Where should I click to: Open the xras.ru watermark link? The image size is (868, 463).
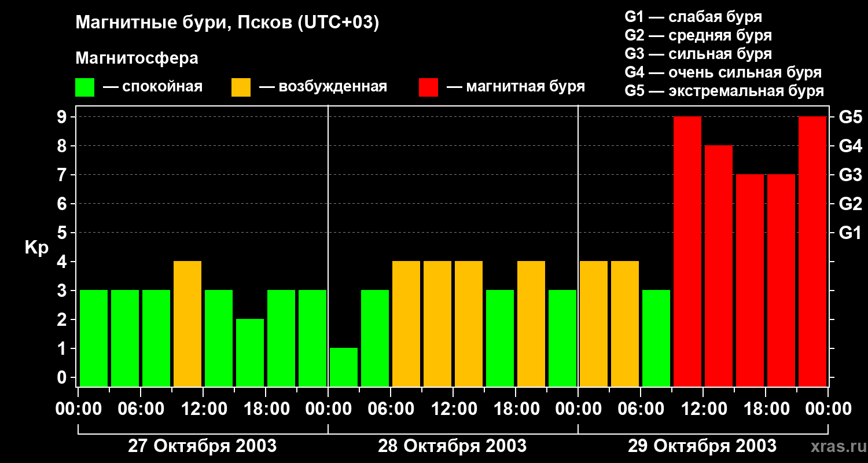click(836, 446)
